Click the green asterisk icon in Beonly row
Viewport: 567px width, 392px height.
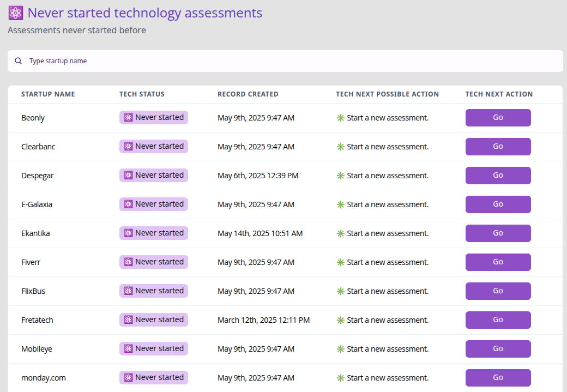340,118
